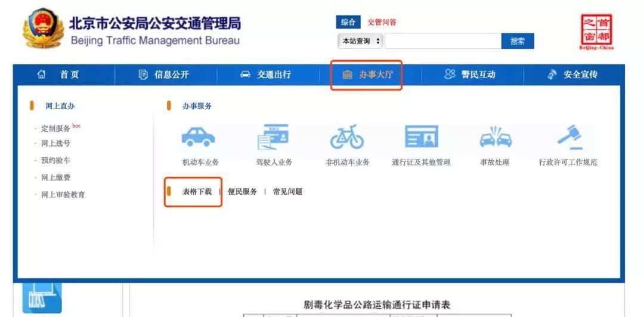644x317 pixels.
Task: Open the 信息公开 navigation menu
Action: coord(172,74)
